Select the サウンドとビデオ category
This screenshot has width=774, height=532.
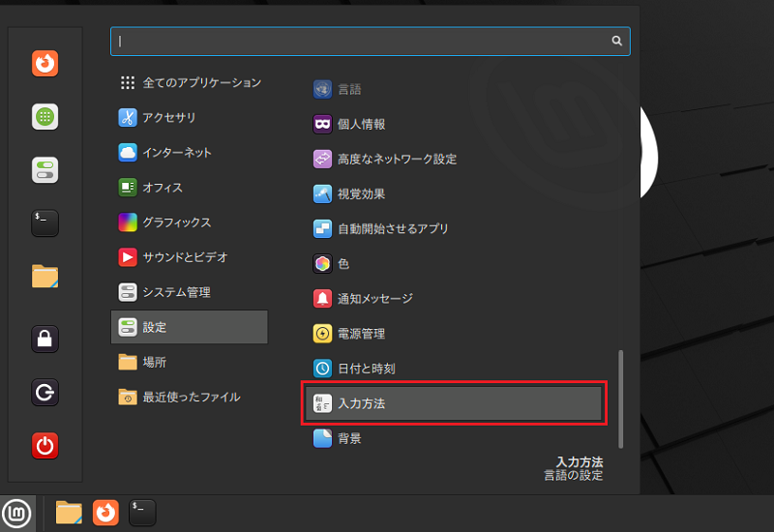[189, 257]
